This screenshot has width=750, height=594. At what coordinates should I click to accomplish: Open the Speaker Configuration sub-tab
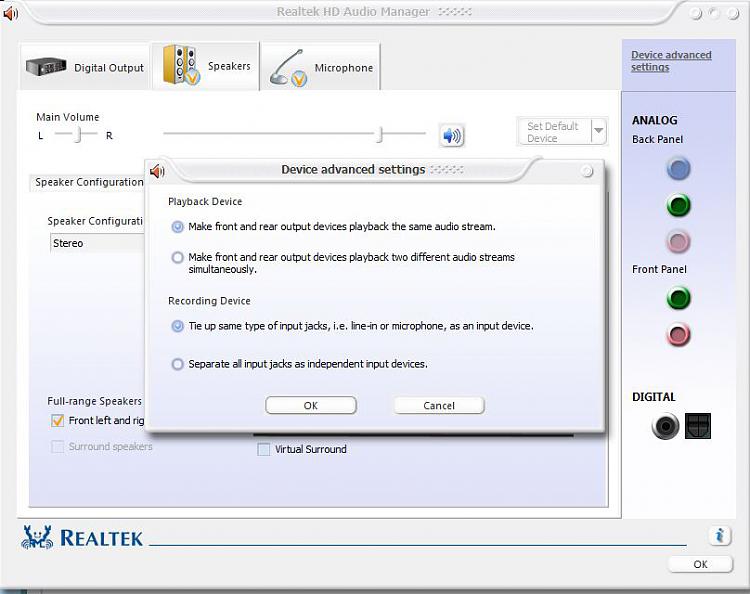click(89, 182)
